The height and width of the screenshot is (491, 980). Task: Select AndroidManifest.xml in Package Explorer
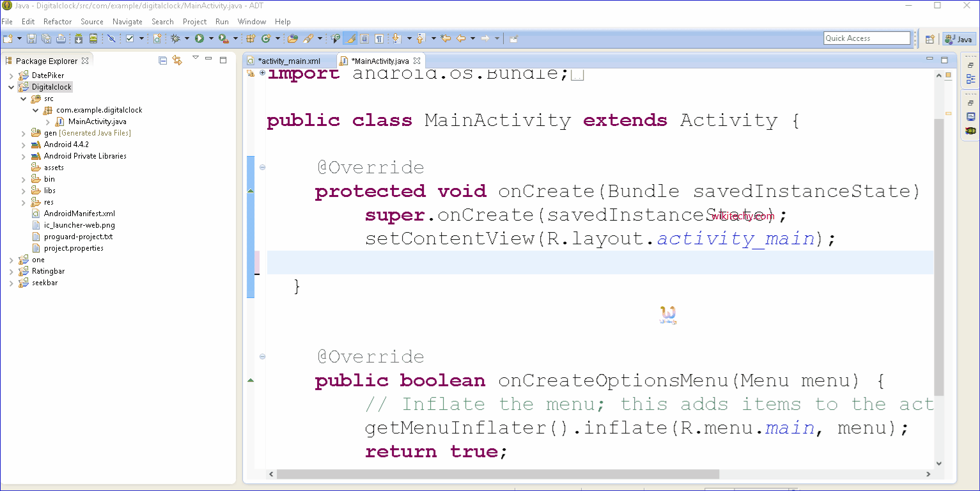pos(79,214)
